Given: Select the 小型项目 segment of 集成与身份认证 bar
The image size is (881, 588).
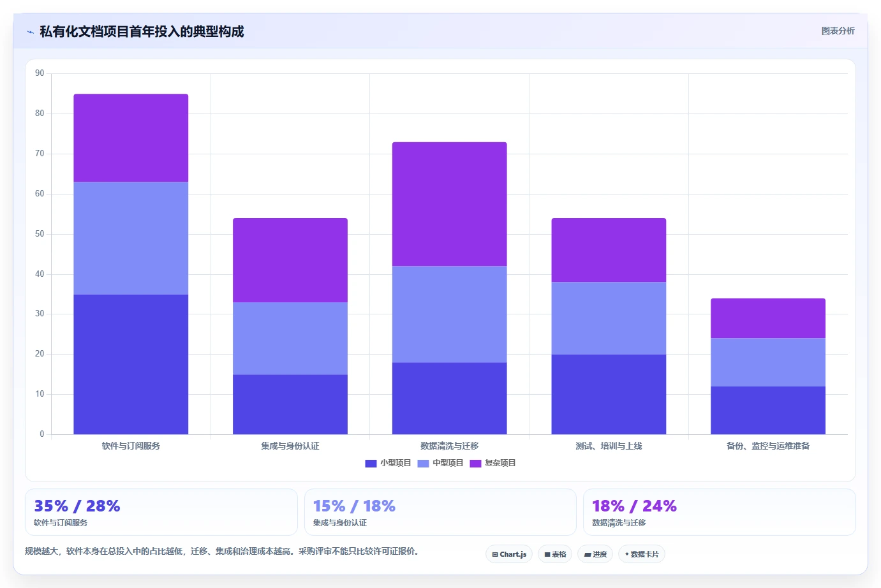Looking at the screenshot, I should pos(290,404).
